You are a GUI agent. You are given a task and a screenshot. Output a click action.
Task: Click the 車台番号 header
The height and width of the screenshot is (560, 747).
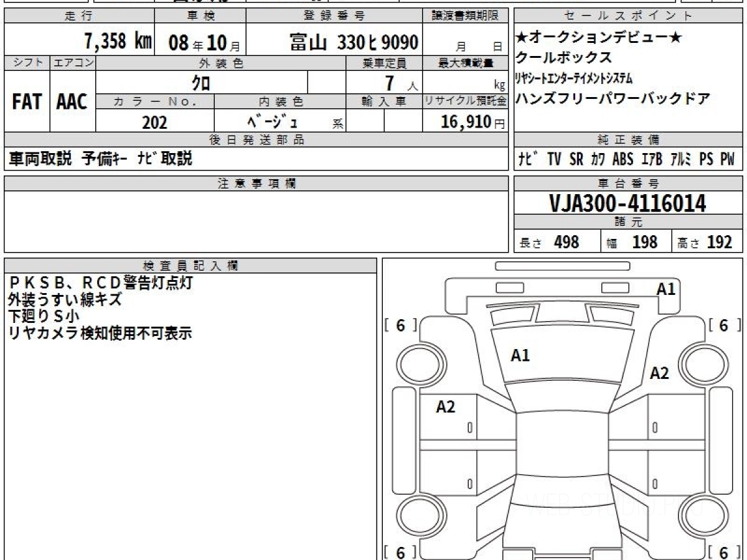(x=629, y=184)
